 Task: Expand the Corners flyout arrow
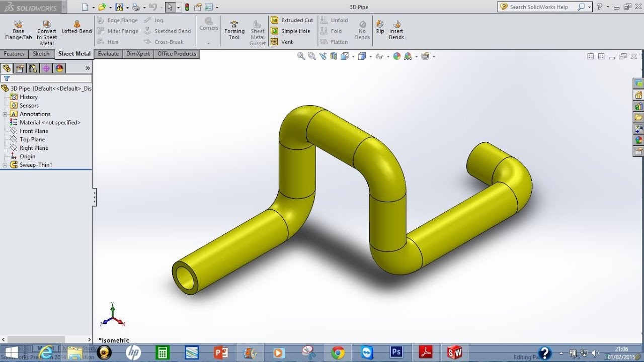click(x=209, y=43)
